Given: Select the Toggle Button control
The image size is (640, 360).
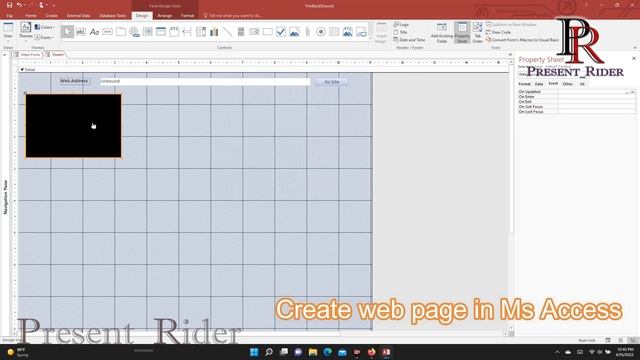Looking at the screenshot, I should point(241,32).
